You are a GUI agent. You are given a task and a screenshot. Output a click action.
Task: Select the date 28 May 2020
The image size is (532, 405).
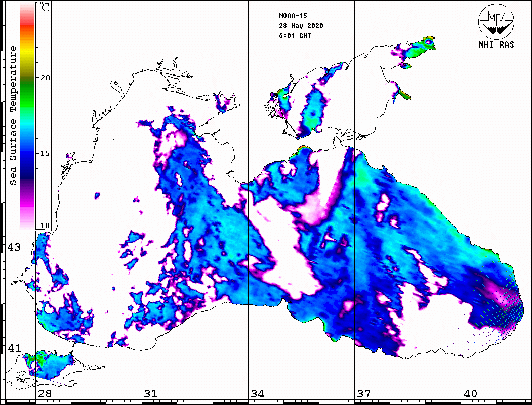(x=301, y=26)
